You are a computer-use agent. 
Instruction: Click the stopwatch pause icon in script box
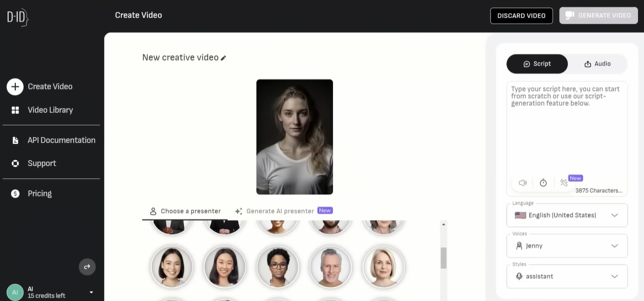click(543, 183)
